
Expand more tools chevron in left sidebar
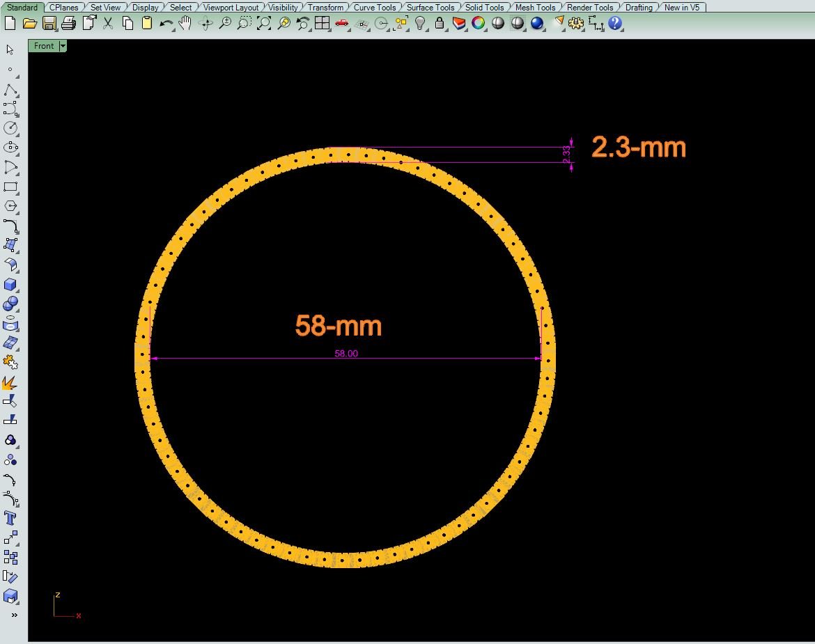[x=14, y=615]
